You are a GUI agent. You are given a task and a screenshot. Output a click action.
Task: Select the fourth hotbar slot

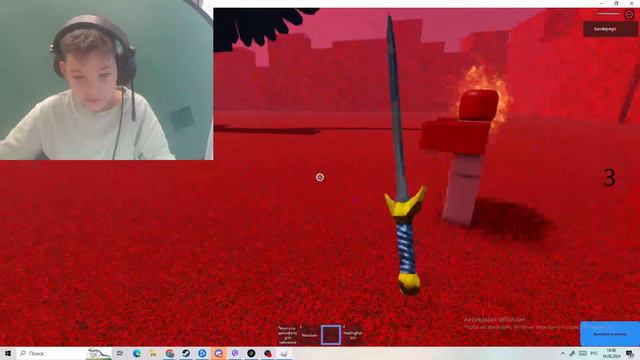coord(352,335)
